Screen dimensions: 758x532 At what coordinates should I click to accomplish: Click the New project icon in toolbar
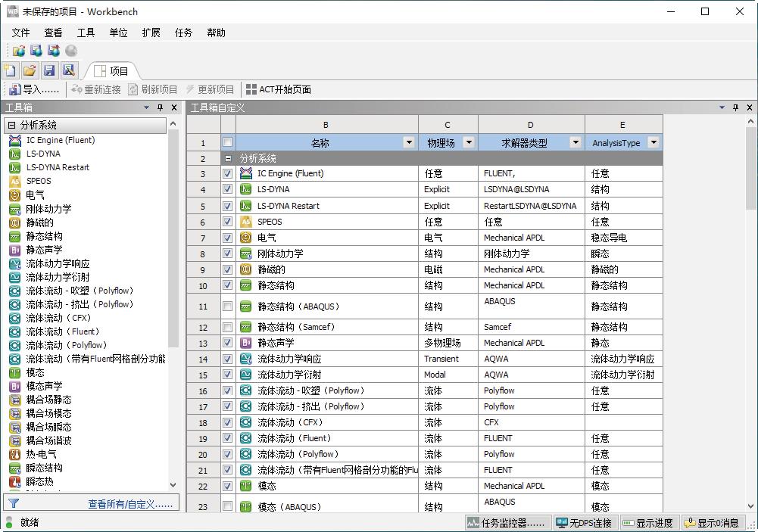10,70
